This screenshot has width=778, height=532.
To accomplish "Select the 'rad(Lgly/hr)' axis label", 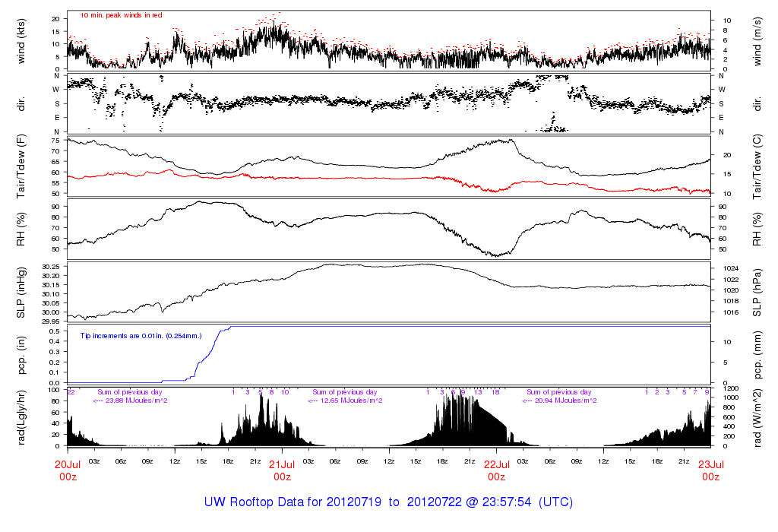I will coord(21,418).
